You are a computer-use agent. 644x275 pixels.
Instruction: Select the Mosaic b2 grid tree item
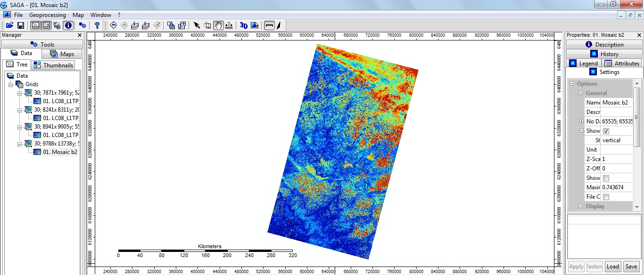click(60, 152)
